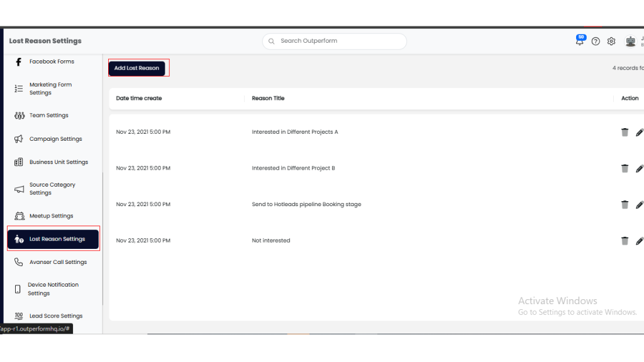The height and width of the screenshot is (362, 644).
Task: Open Facebook Forms in the sidebar
Action: [52, 62]
